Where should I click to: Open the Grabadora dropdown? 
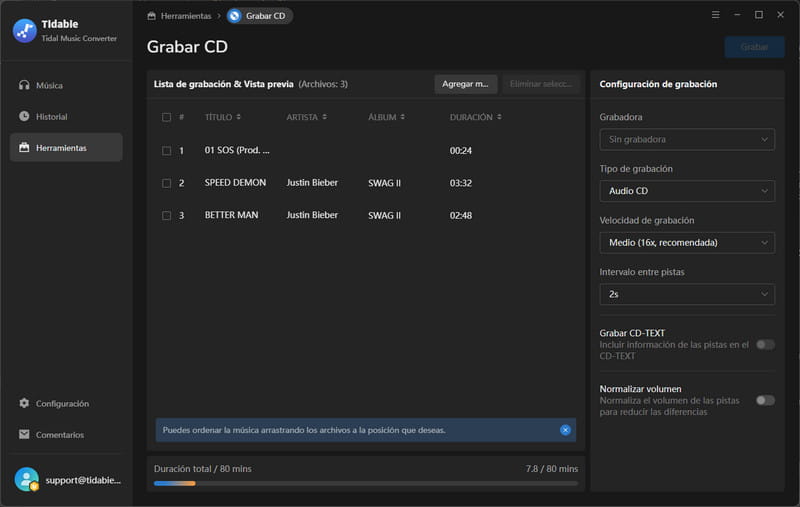[687, 139]
